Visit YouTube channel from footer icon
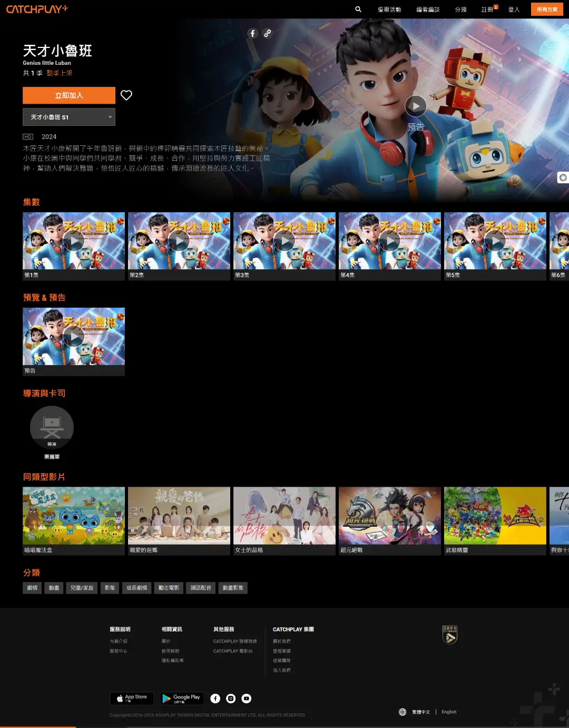 pyautogui.click(x=247, y=699)
